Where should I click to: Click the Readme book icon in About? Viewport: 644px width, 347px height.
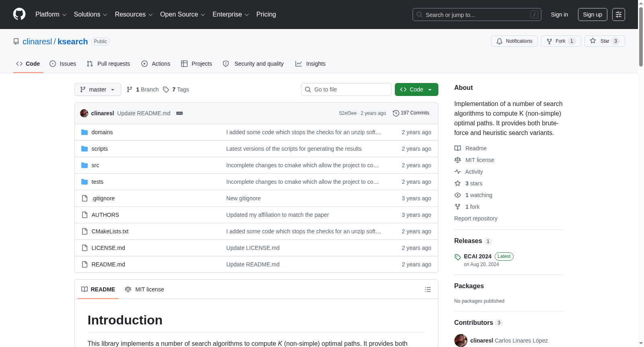(x=458, y=148)
